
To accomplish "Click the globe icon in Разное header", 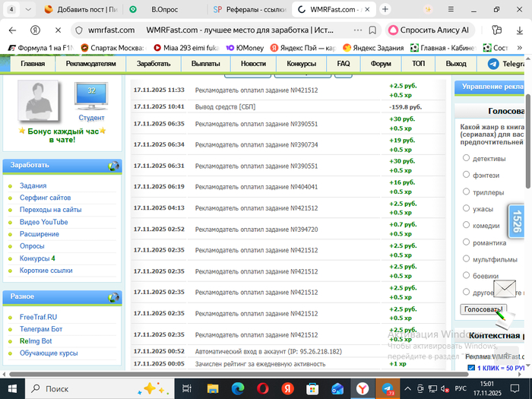I will pos(113,296).
